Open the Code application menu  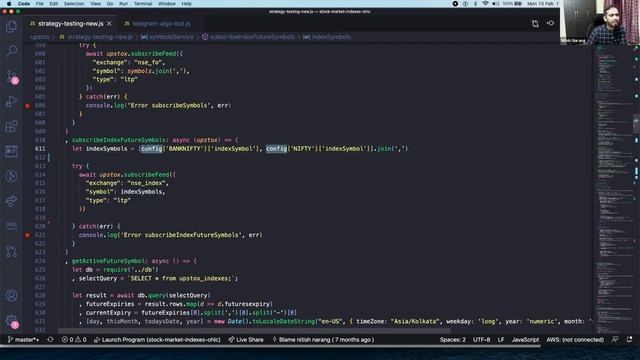click(x=24, y=4)
